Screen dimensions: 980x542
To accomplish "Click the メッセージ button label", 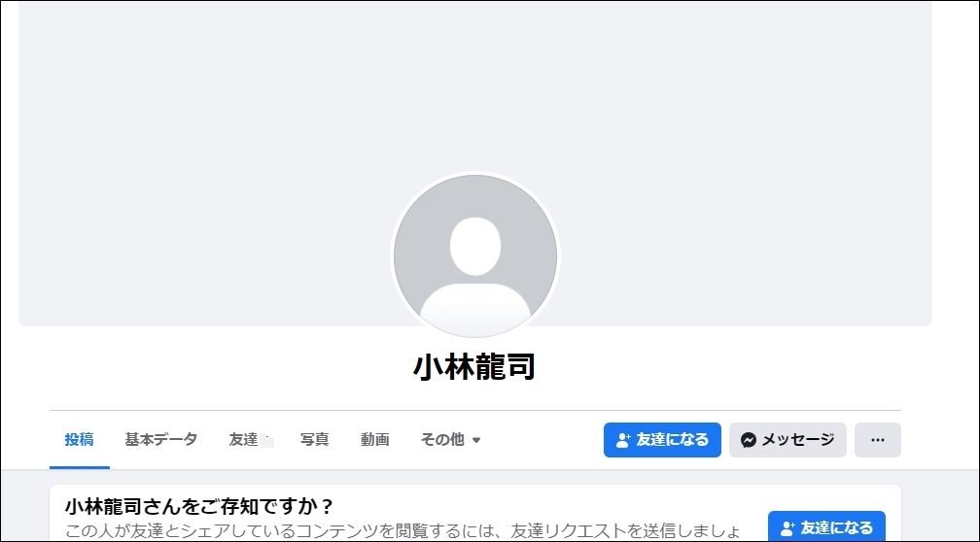I will coord(798,440).
